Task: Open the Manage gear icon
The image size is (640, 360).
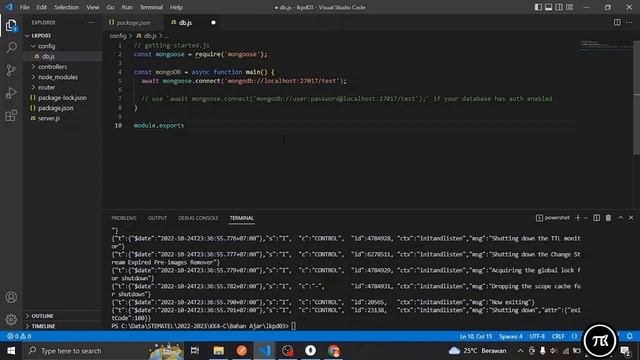Action: tap(11, 319)
